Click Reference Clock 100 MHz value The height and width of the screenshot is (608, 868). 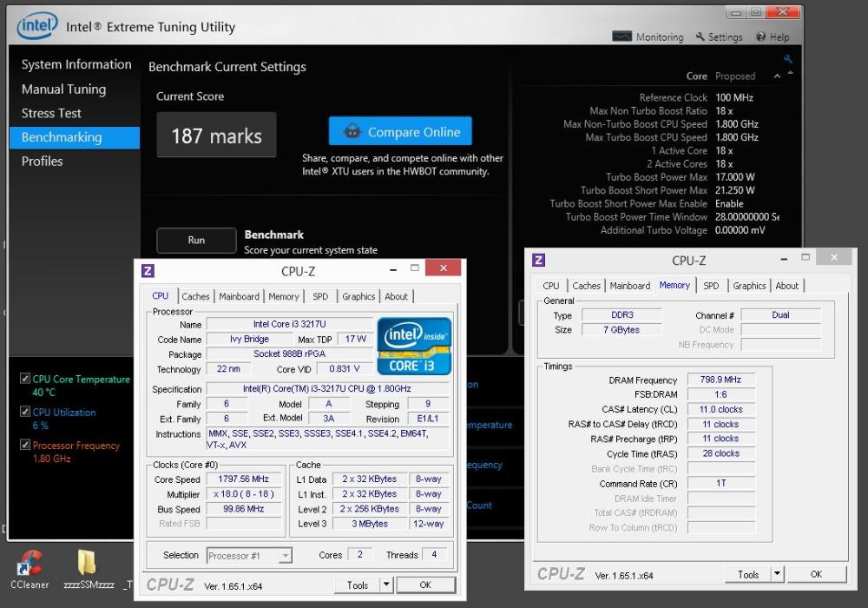pos(734,97)
